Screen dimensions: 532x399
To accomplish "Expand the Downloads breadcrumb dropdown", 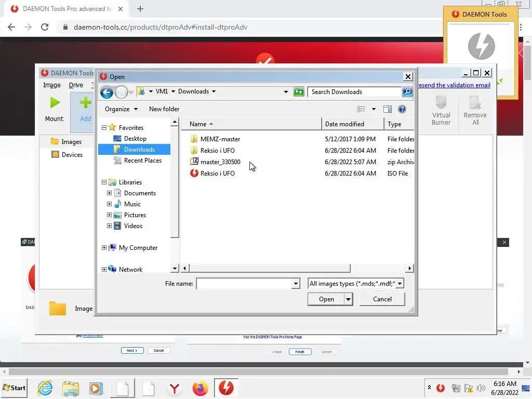I will click(214, 91).
